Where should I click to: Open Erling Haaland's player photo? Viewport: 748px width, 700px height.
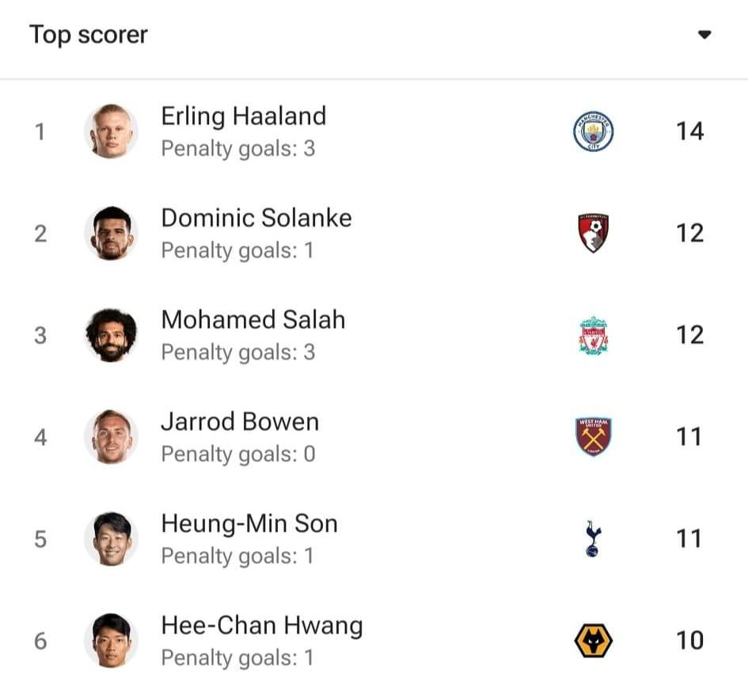click(x=111, y=131)
